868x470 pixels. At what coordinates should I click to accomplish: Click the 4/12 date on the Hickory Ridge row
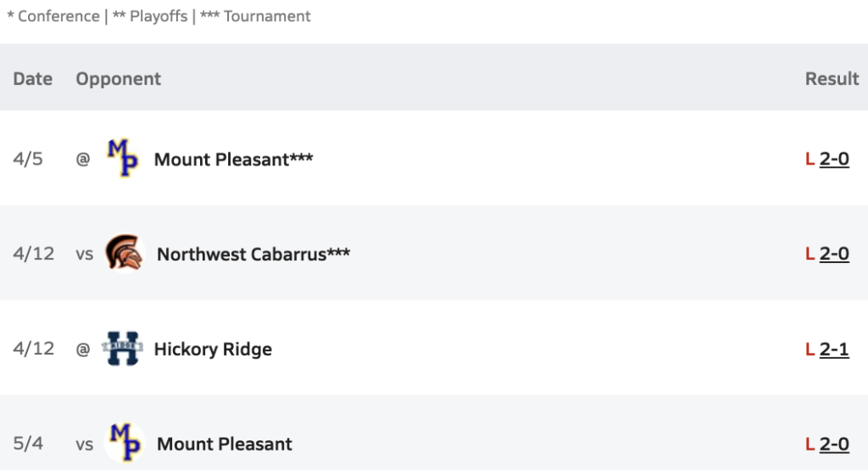pos(34,350)
